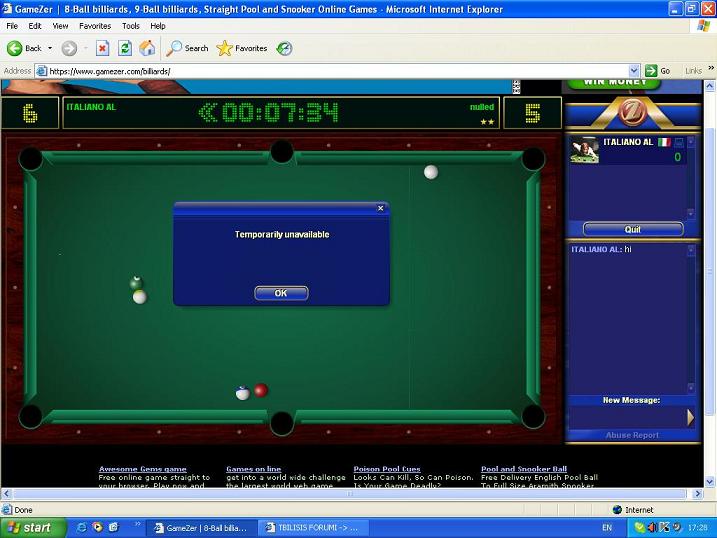Viewport: 717px width, 538px height.
Task: Open the View menu
Action: click(x=60, y=26)
